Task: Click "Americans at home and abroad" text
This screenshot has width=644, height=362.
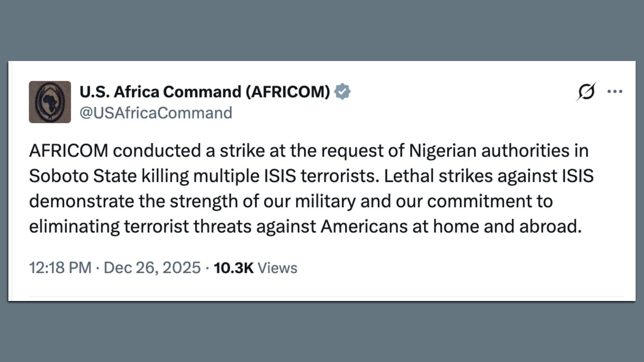Action: [x=451, y=227]
